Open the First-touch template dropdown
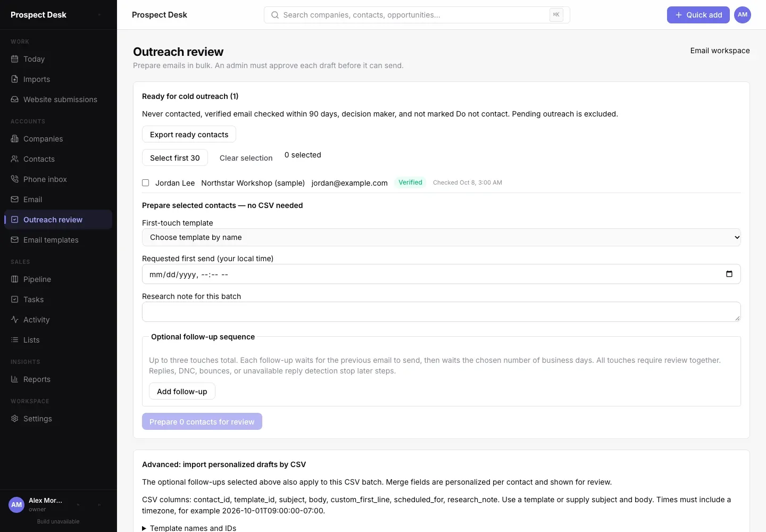This screenshot has width=766, height=532. [x=442, y=237]
